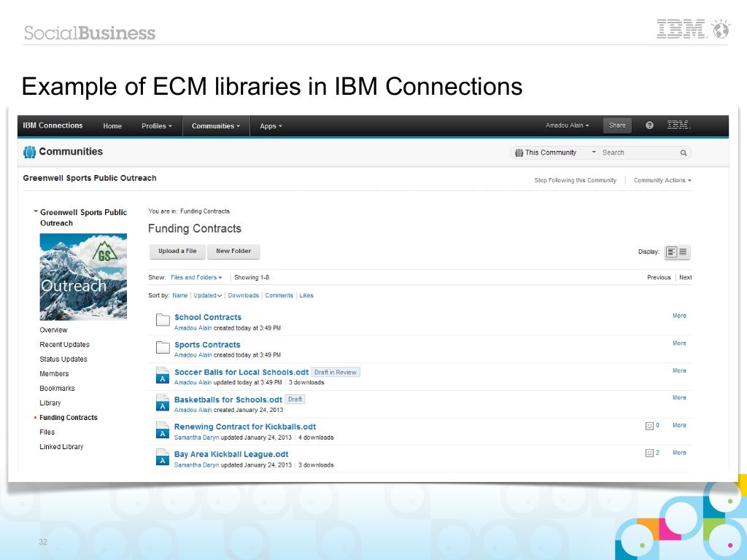Click Bay Area Kickball League file icon
The image size is (747, 560).
coord(163,458)
